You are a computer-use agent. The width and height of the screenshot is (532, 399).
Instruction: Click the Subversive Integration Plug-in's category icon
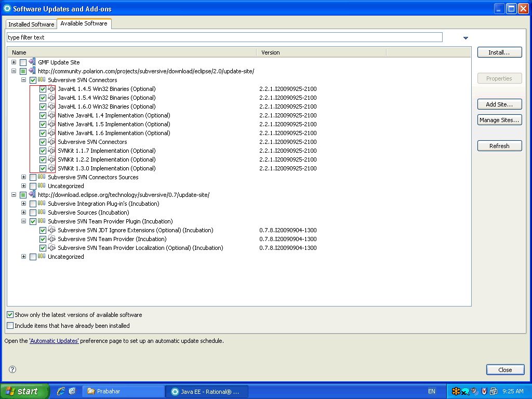(x=42, y=203)
